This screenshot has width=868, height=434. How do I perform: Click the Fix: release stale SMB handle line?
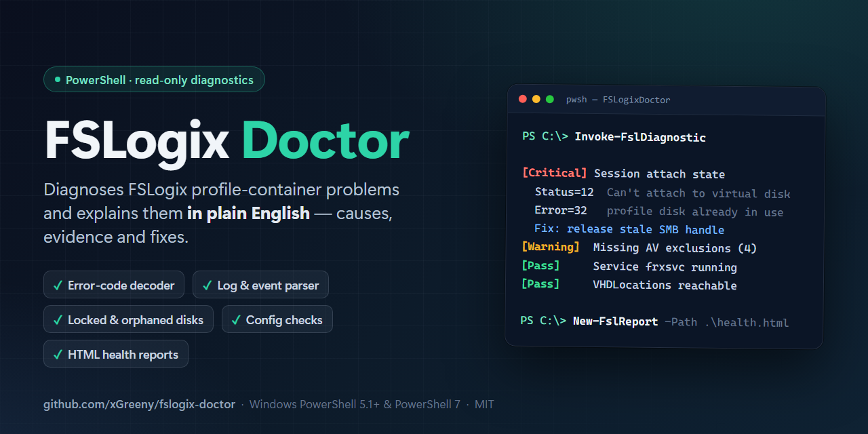(x=629, y=229)
